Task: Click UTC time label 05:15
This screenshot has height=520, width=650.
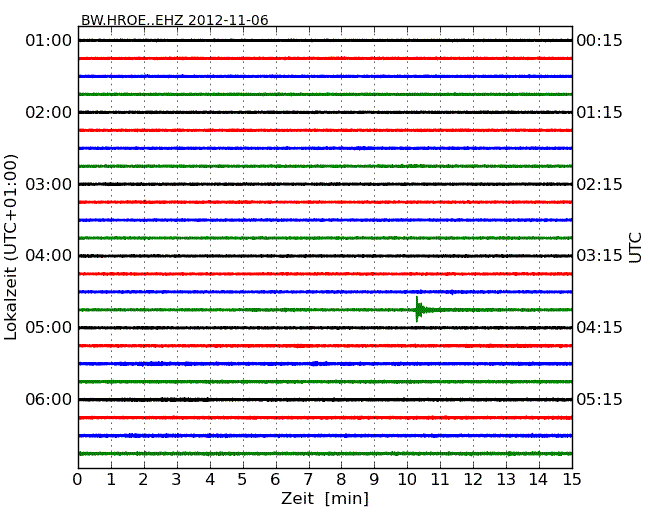Action: click(599, 399)
